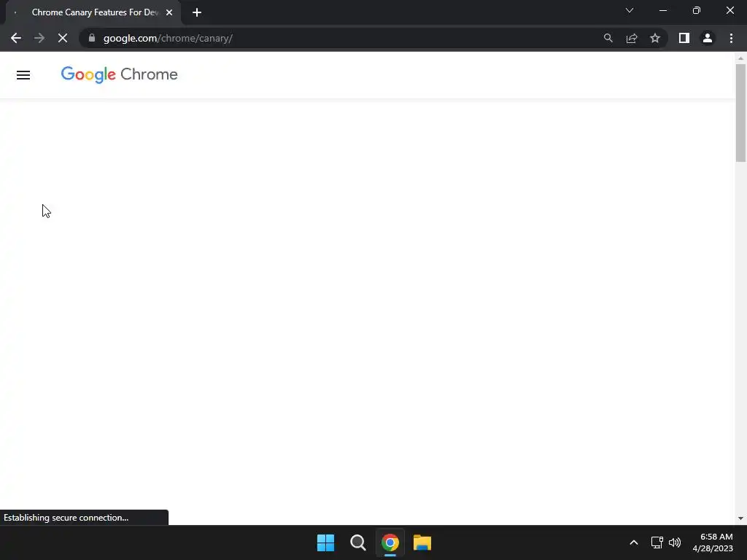This screenshot has height=560, width=747.
Task: Close the Chrome Canary Features tab
Action: tap(169, 12)
